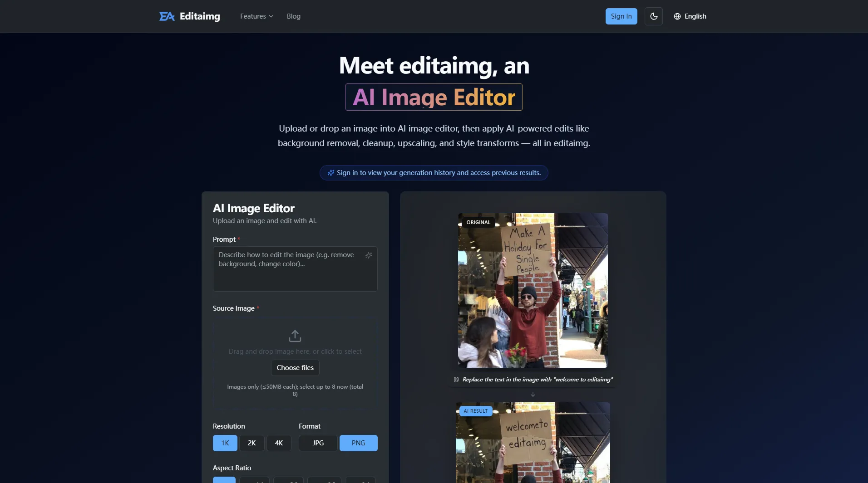The width and height of the screenshot is (868, 483).
Task: Click the quote icon beside example prompt
Action: pos(456,380)
